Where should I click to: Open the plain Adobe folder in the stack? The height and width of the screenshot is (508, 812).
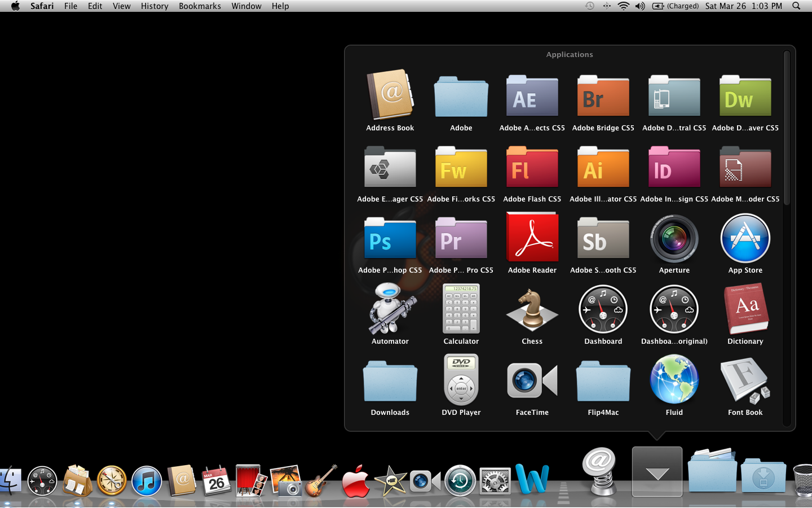(461, 97)
